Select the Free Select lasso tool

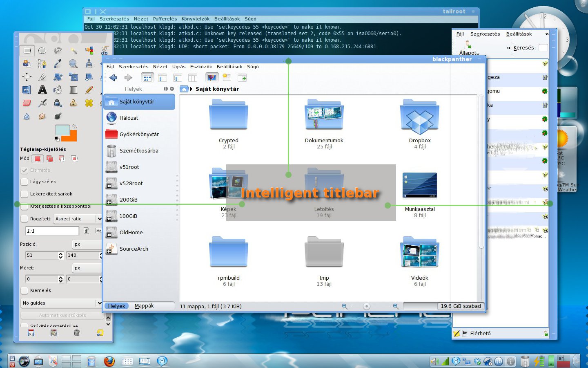coord(58,51)
